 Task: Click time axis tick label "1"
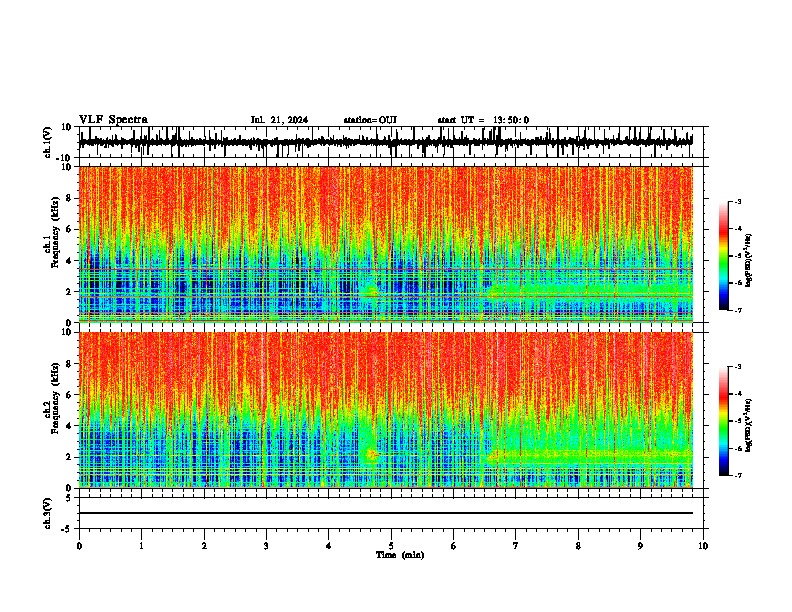click(x=141, y=546)
